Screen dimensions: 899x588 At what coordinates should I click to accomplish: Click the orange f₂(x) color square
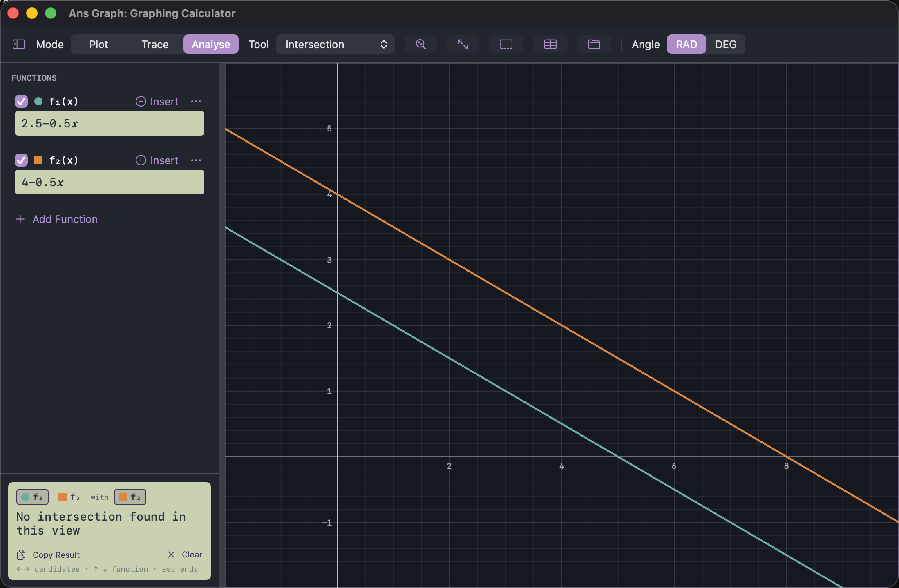[x=38, y=160]
